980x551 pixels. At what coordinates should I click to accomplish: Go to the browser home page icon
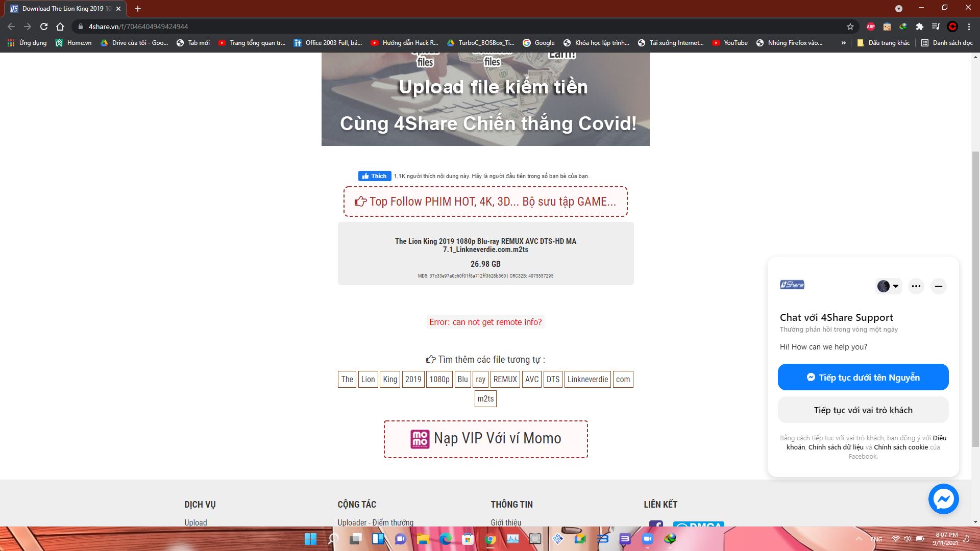pyautogui.click(x=60, y=27)
